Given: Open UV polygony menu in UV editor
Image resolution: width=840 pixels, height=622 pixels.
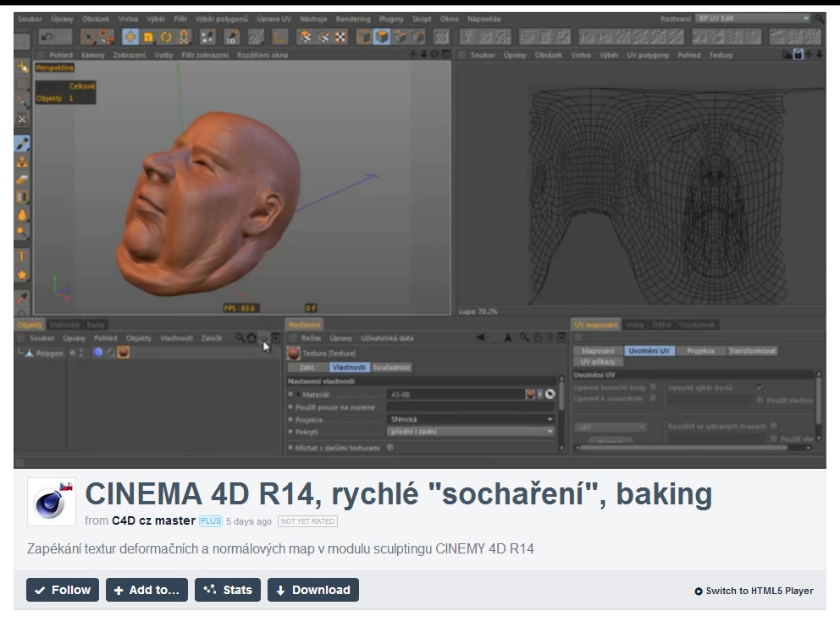Looking at the screenshot, I should click(x=648, y=55).
